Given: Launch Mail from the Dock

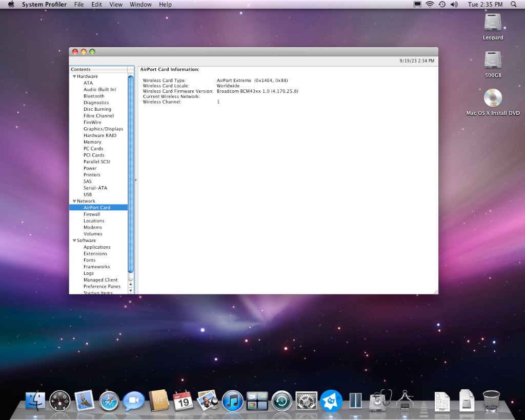Looking at the screenshot, I should 85,401.
